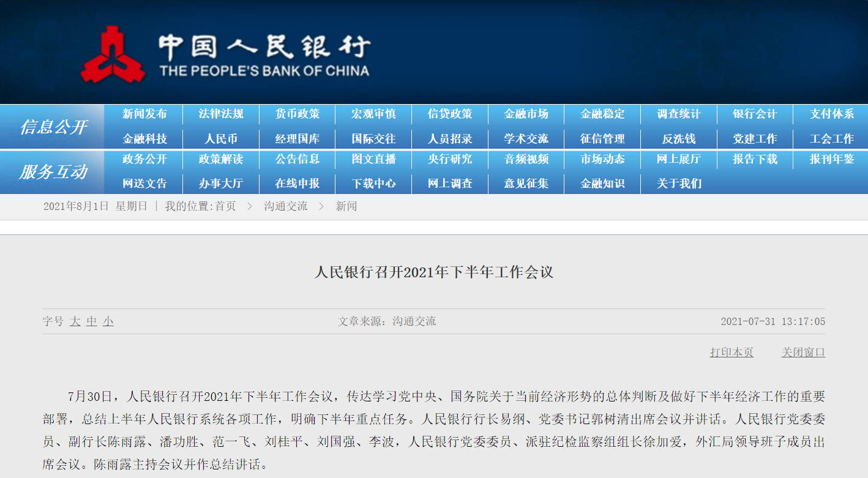Set font size to 小
868x478 pixels.
[x=108, y=321]
